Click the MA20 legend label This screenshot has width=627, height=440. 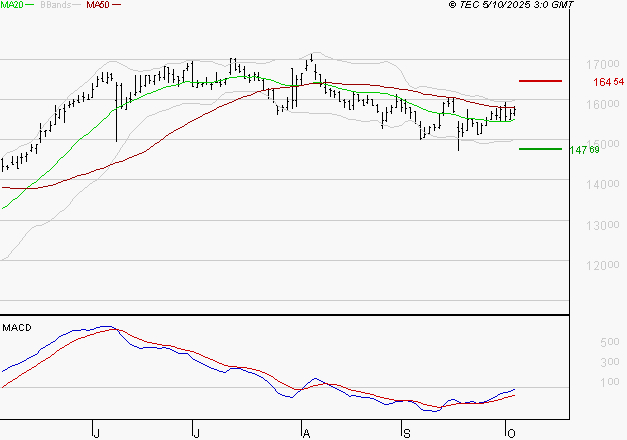11,6
